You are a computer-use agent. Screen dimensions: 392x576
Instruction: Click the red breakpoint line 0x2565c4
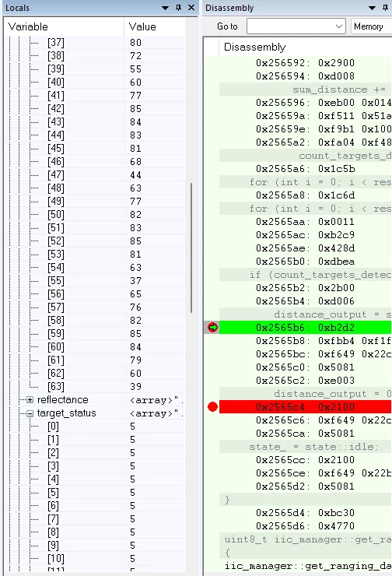306,406
